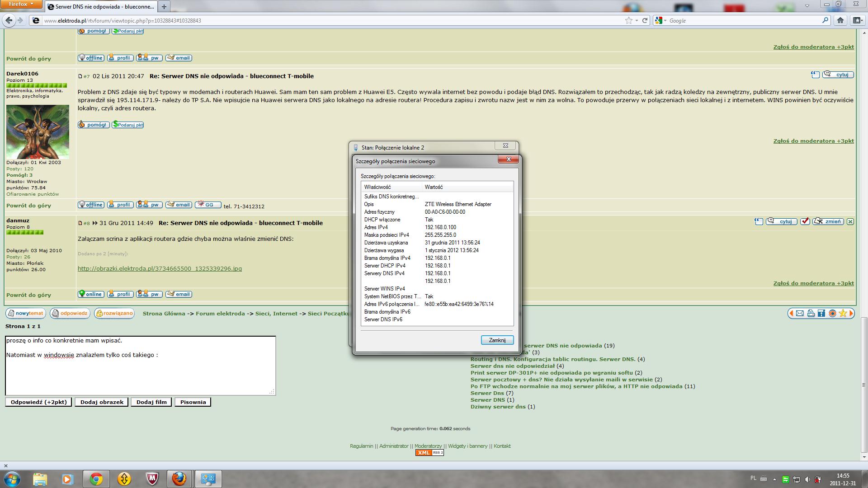Select the 'Serwer DNS nie odpowiada' browser tab

pos(101,6)
